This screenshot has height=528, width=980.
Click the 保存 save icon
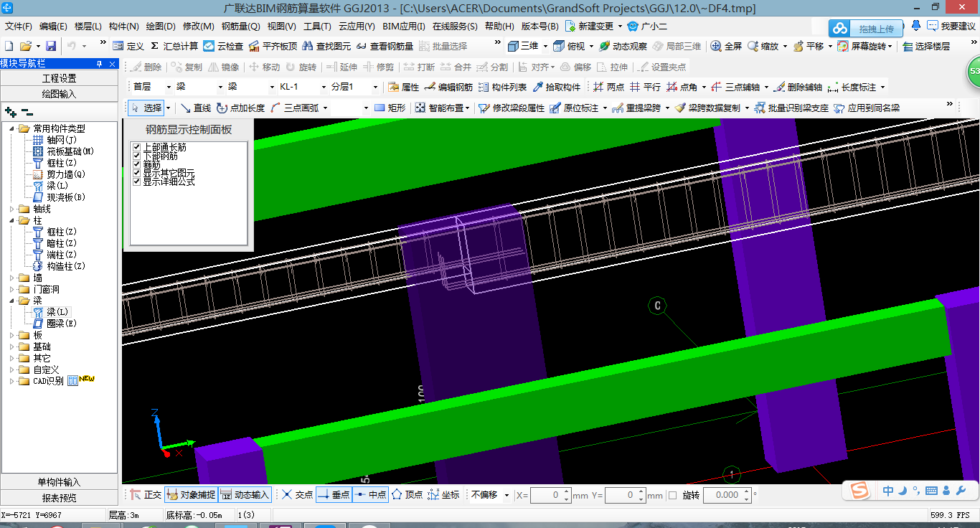click(51, 46)
